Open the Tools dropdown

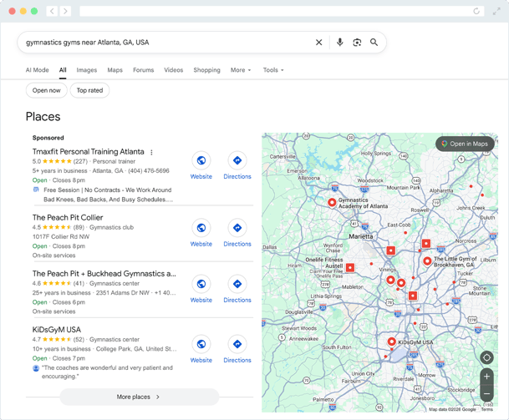coord(273,70)
